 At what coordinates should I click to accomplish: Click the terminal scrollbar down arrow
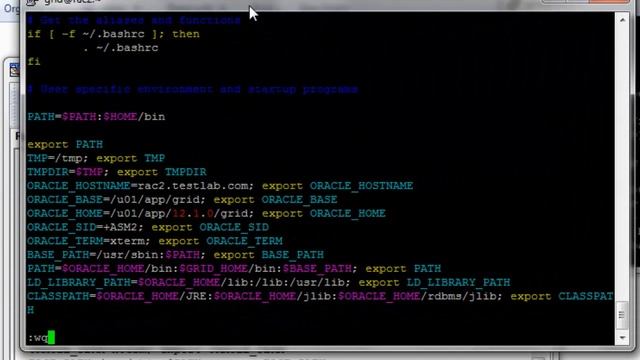click(622, 338)
